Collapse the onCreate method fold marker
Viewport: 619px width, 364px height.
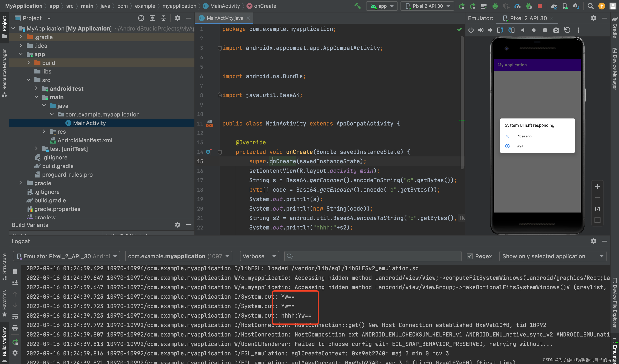coord(220,152)
